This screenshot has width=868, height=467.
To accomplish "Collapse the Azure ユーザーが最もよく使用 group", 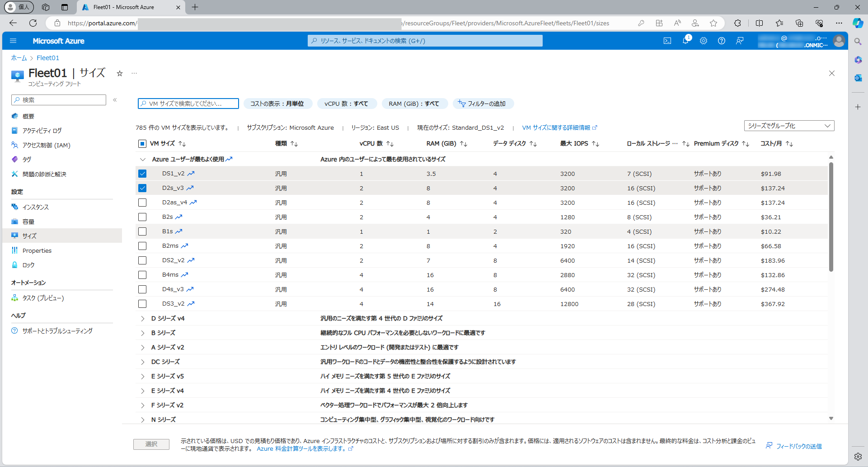I will click(x=143, y=159).
